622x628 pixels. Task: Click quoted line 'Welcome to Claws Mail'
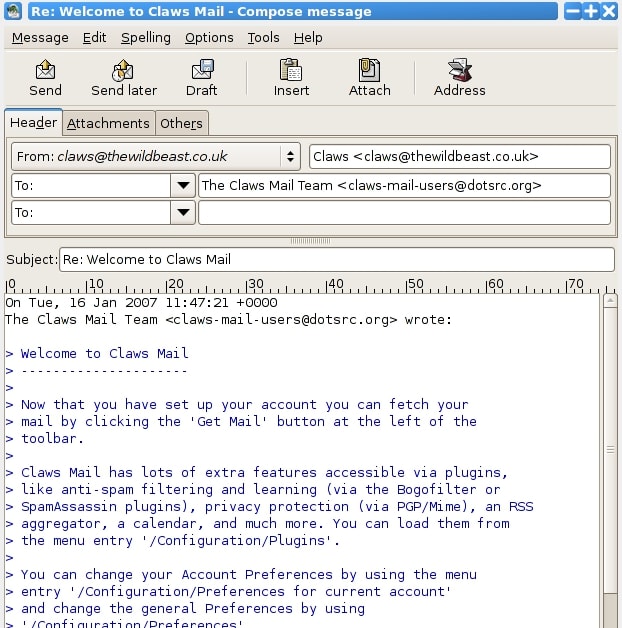click(105, 353)
